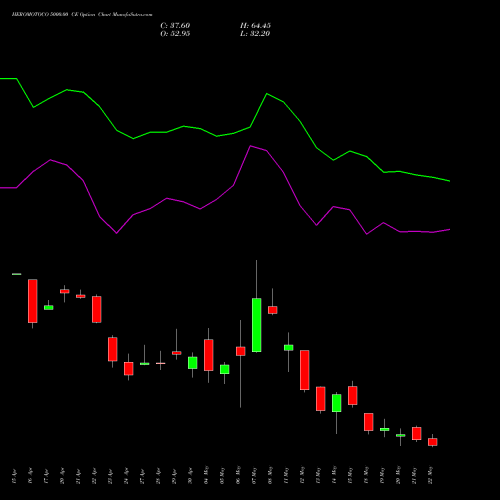Click the high value 'H: 64.45'

(x=255, y=26)
